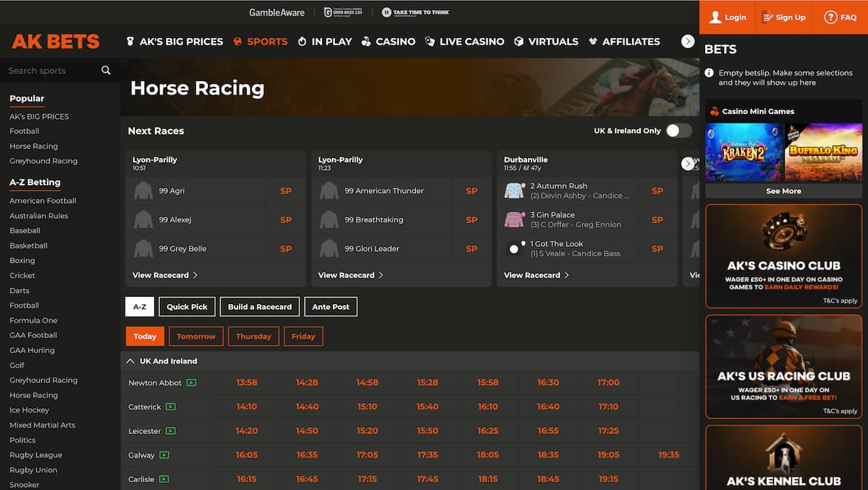Click the AK BETS logo

click(56, 42)
